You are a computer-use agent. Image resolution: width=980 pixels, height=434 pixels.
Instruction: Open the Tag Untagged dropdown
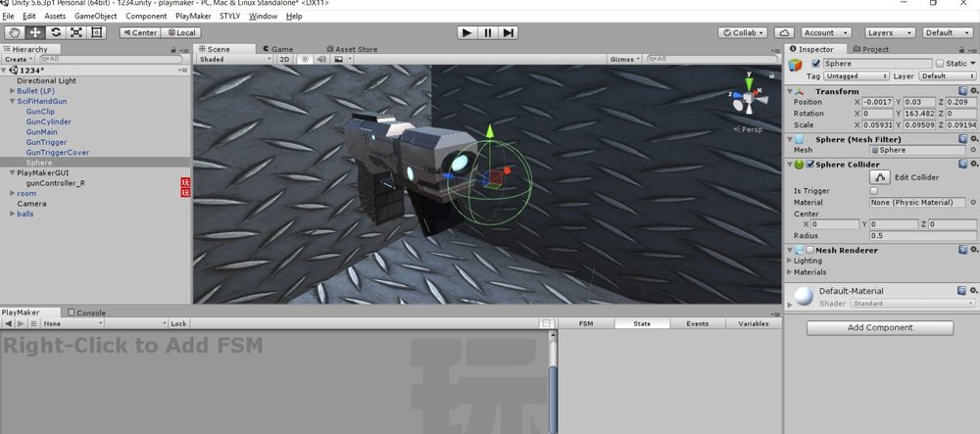click(x=857, y=75)
